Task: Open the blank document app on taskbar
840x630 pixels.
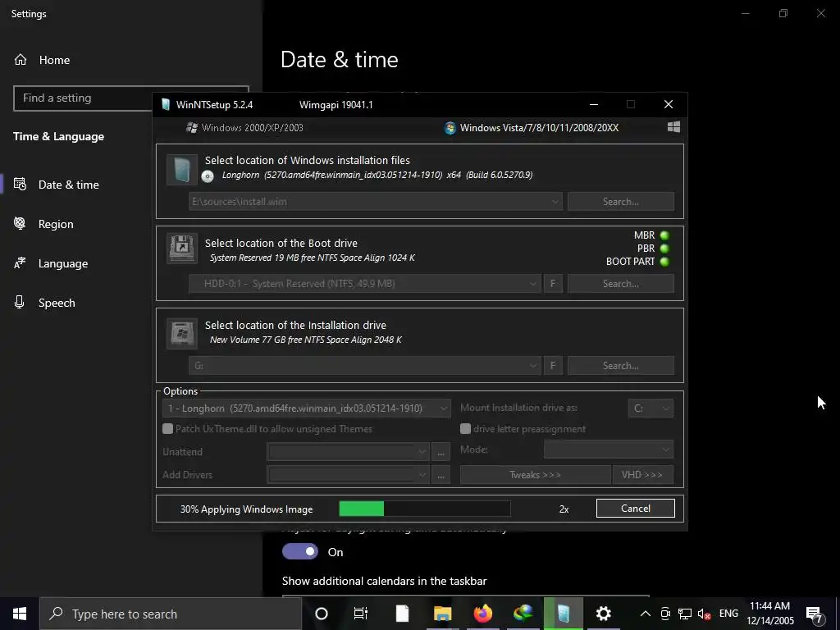Action: pos(402,614)
